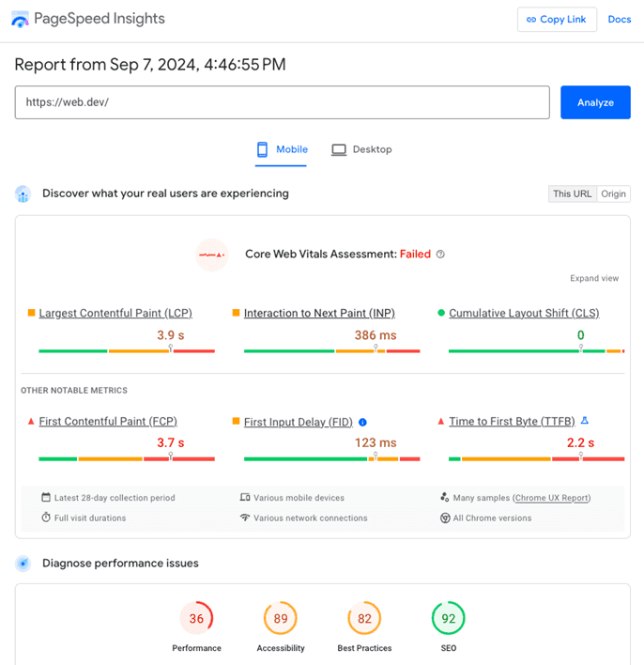Image resolution: width=644 pixels, height=665 pixels.
Task: Click the 3.9 s LCP value
Action: pyautogui.click(x=171, y=335)
